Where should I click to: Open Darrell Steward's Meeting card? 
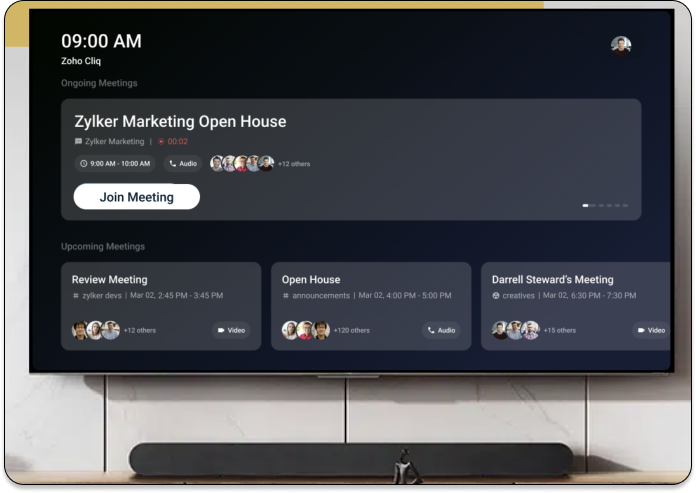point(552,280)
